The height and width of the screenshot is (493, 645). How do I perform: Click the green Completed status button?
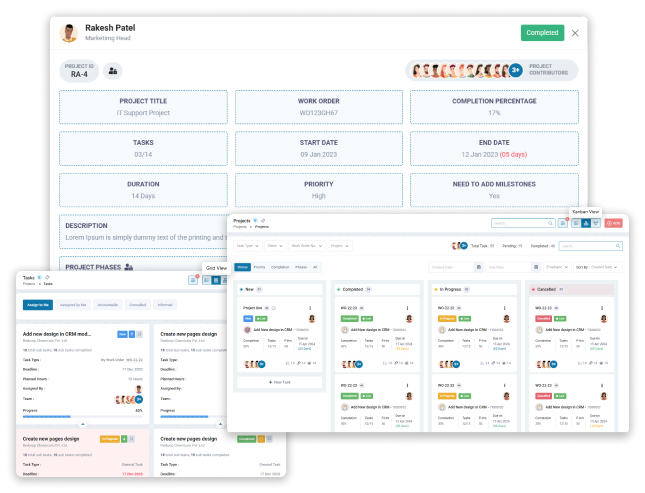pos(542,33)
